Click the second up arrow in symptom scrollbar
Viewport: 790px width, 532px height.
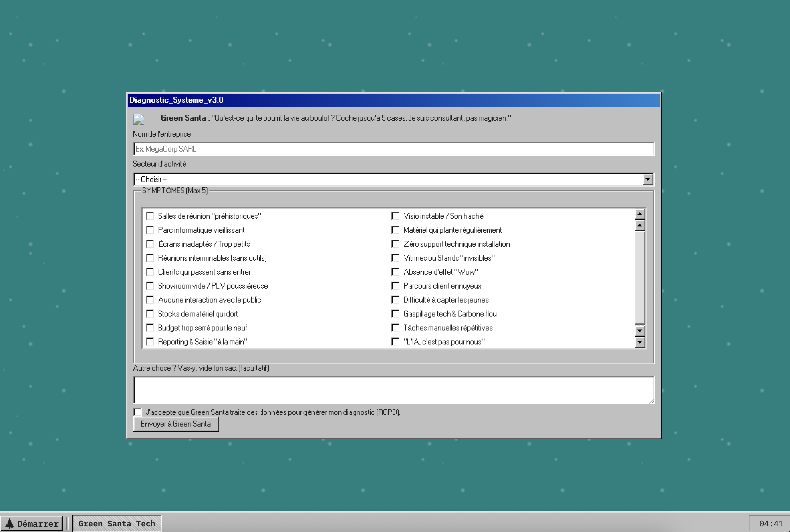639,225
